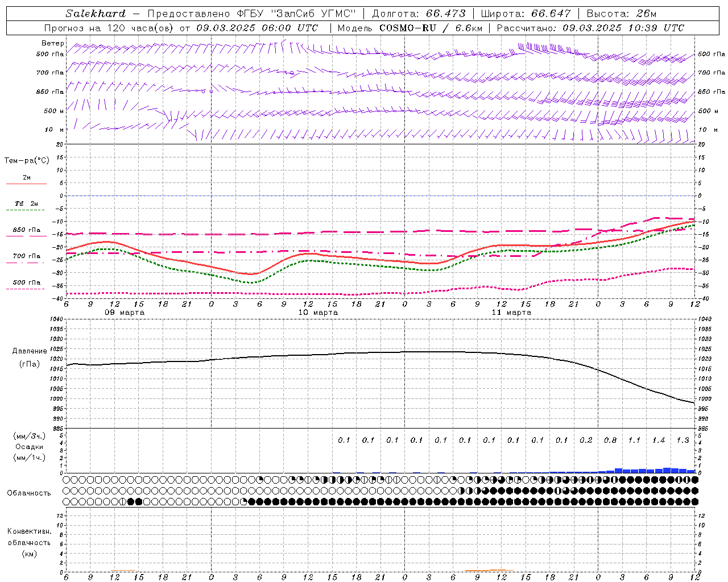This screenshot has width=728, height=582.
Task: Select the provider text ФГБУ "ЗапСиб УГМС"
Action: (x=296, y=14)
